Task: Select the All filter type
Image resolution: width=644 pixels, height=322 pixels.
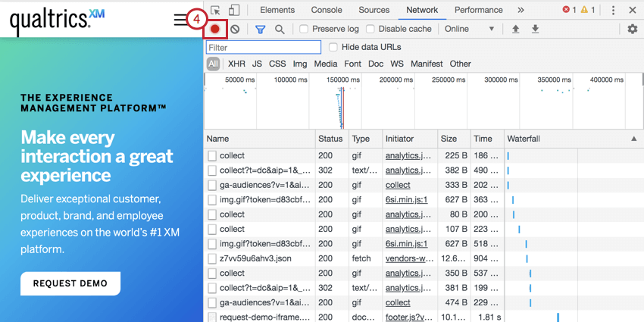Action: pos(213,64)
